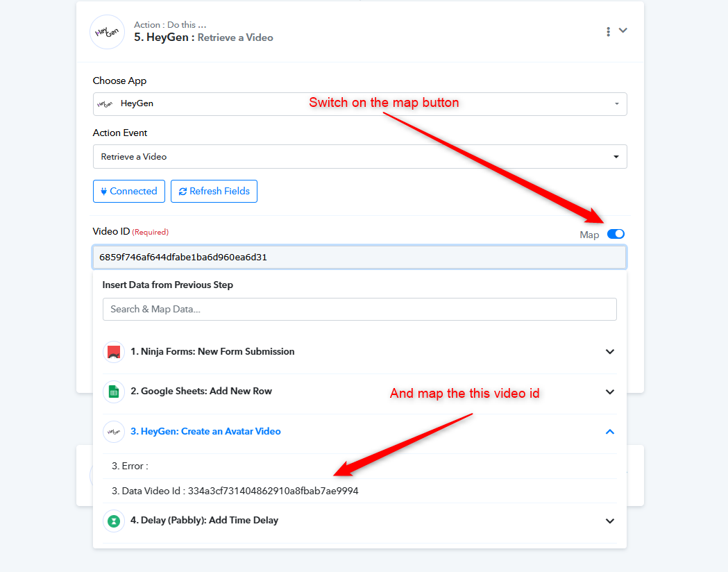Click the Search & Map Data box
This screenshot has height=572, width=728.
tap(359, 309)
